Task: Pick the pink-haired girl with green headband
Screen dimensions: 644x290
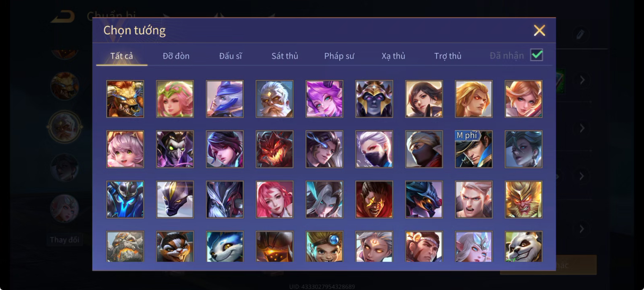Action: [175, 99]
